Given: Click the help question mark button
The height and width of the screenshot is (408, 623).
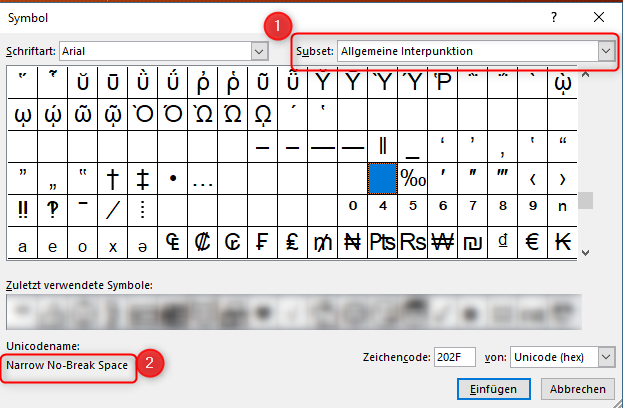Looking at the screenshot, I should [x=554, y=17].
